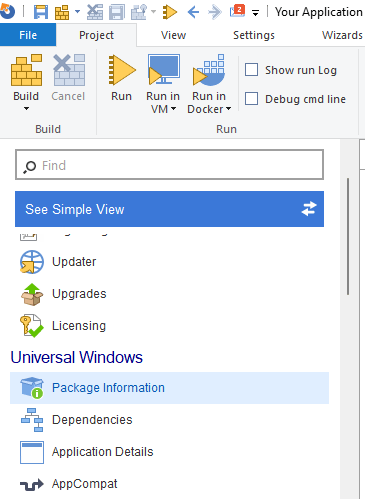The width and height of the screenshot is (365, 499).
Task: Go forward using the right arrow icon
Action: (x=215, y=12)
